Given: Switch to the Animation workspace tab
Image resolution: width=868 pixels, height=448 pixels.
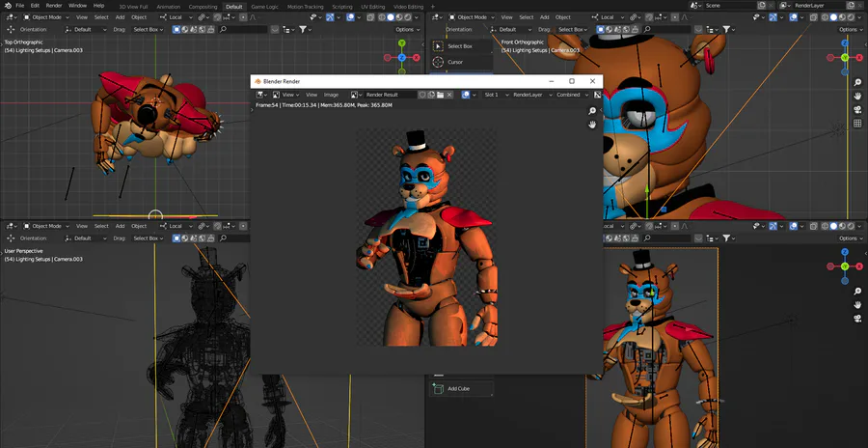Looking at the screenshot, I should 168,7.
